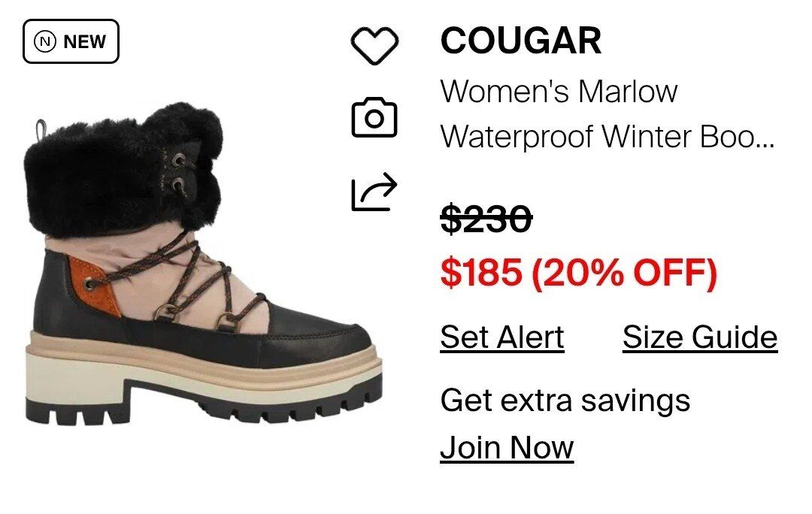Share this product using the arrow icon
The height and width of the screenshot is (514, 812).
point(374,192)
